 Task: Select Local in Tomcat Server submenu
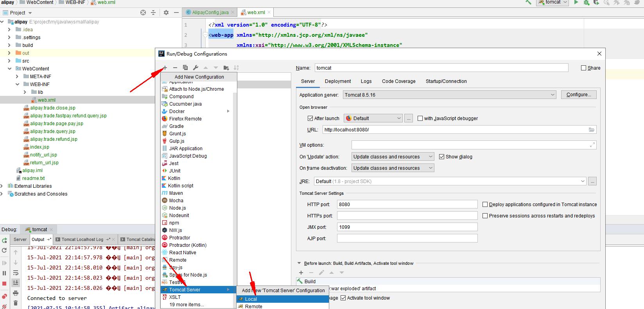(283, 299)
